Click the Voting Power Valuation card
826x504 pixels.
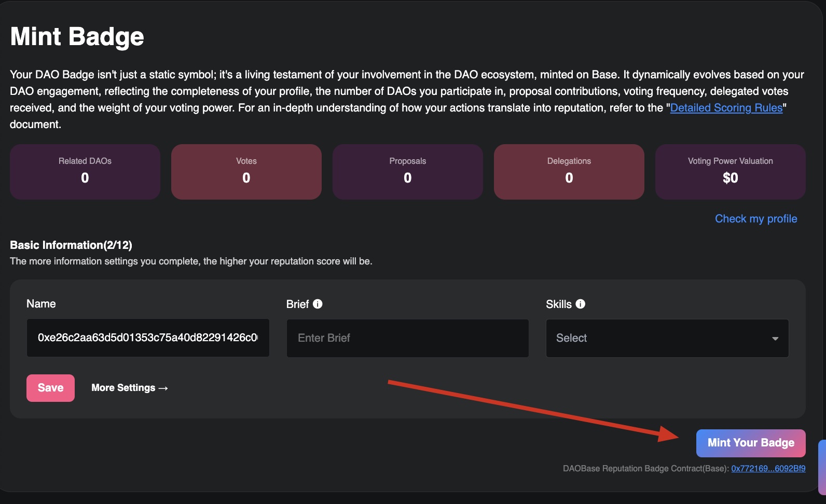[x=731, y=172]
